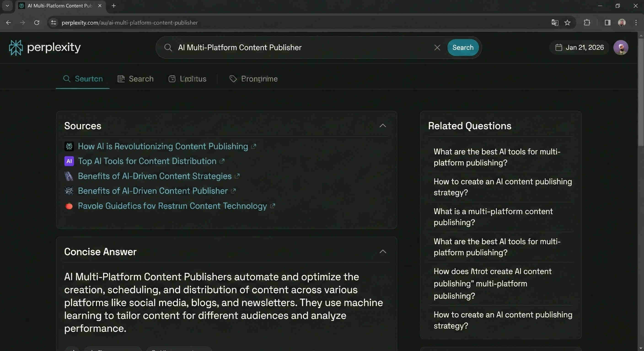The height and width of the screenshot is (351, 644).
Task: Close the AI Multi-Platform Content tab
Action: [x=100, y=5]
